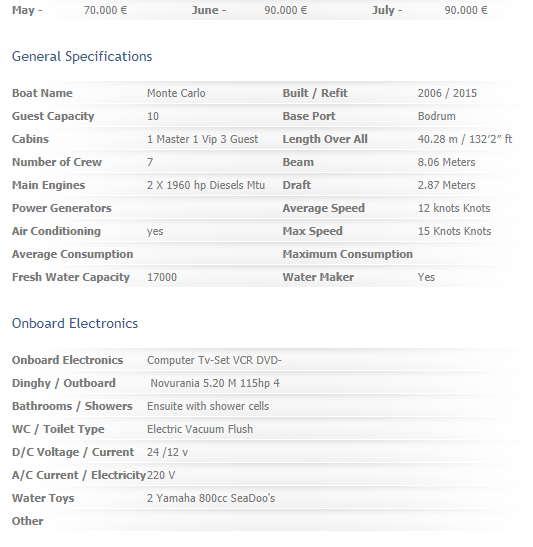533x547 pixels.
Task: Click the Water Toys Yamaha SeaDoo's value
Action: coord(211,498)
